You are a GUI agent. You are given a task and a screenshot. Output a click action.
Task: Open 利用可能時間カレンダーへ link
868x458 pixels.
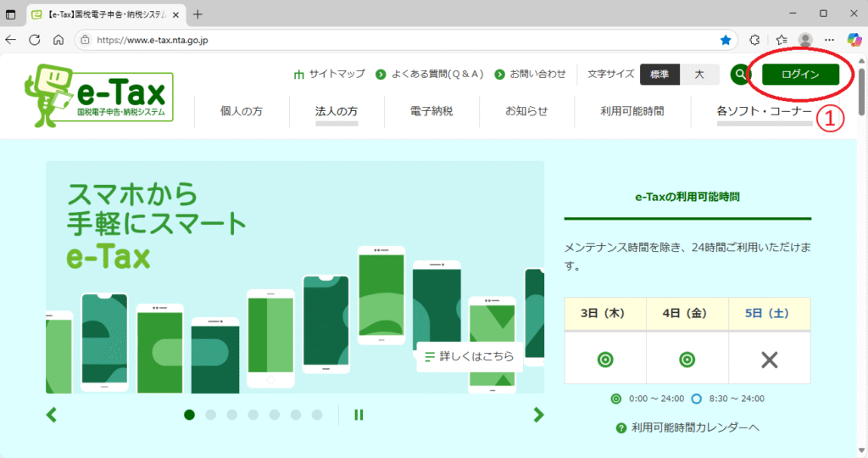tap(687, 427)
